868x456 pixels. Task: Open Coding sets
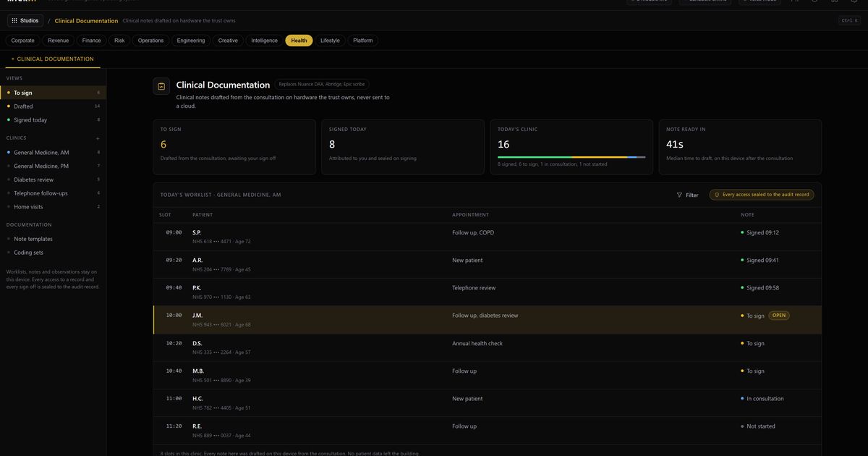(x=53, y=253)
